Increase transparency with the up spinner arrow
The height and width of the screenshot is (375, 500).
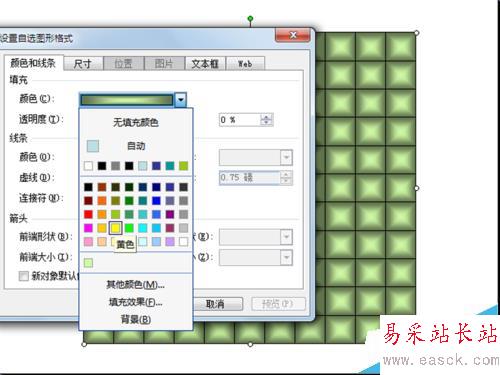(x=266, y=117)
